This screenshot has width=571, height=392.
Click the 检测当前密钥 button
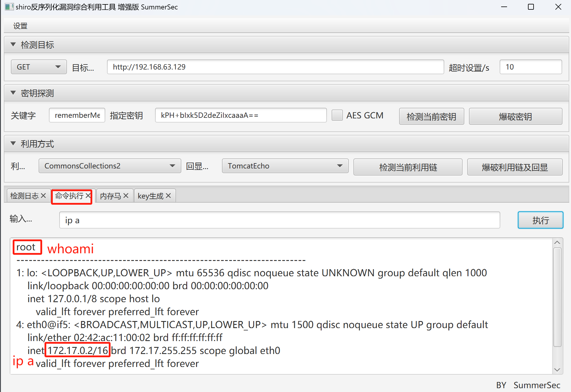(x=431, y=116)
